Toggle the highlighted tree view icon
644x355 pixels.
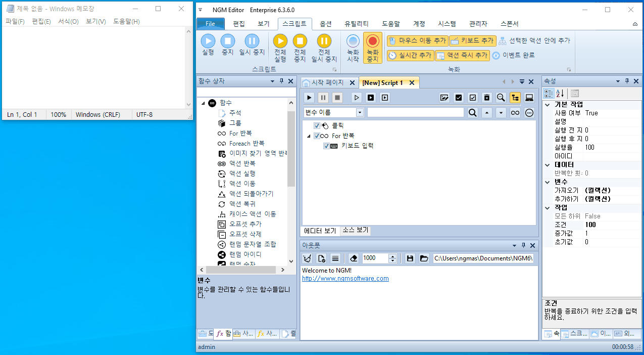pos(515,98)
